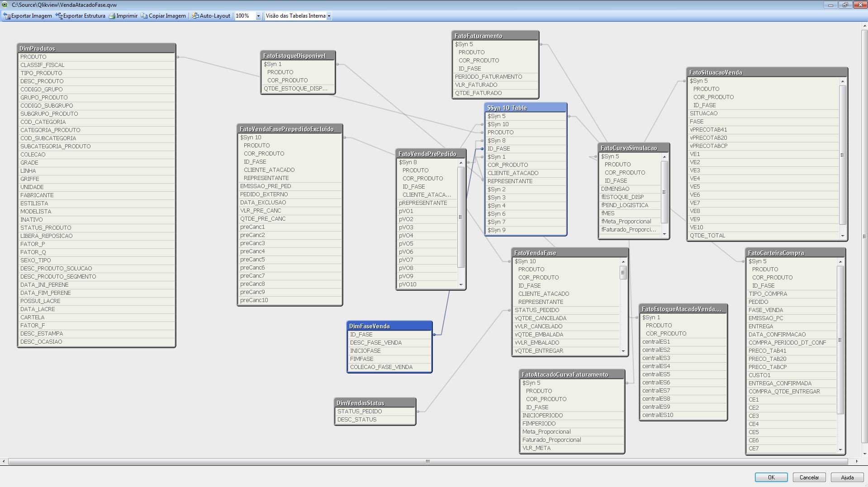
Task: Click the Auto-Layout toolbar icon
Action: tap(195, 16)
